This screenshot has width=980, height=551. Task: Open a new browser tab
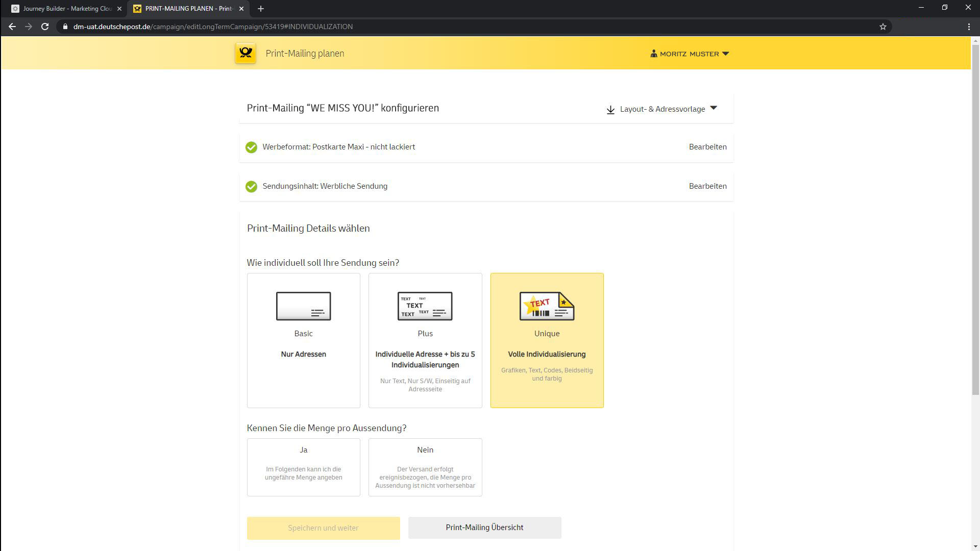click(261, 9)
